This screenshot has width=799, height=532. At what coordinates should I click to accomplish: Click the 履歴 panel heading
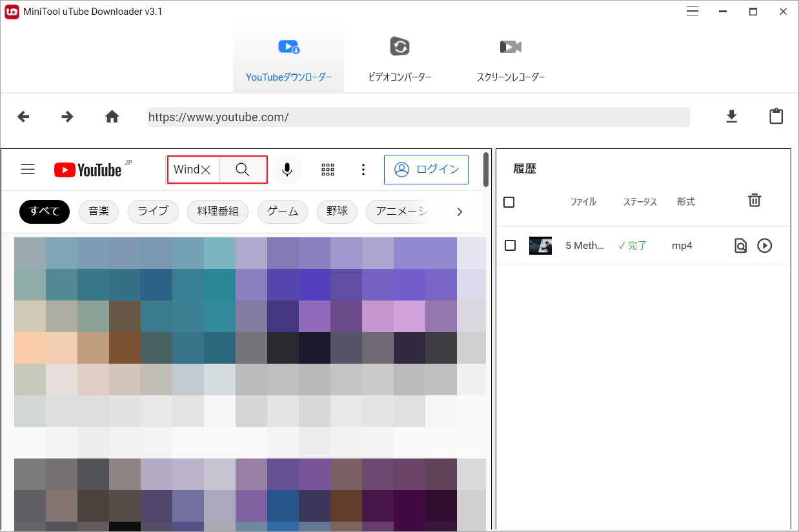[525, 169]
